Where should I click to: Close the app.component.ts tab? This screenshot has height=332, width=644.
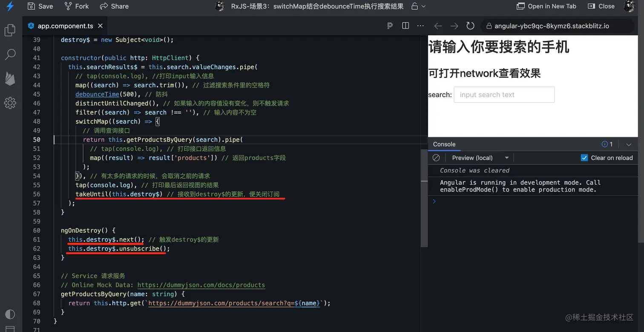pos(101,26)
